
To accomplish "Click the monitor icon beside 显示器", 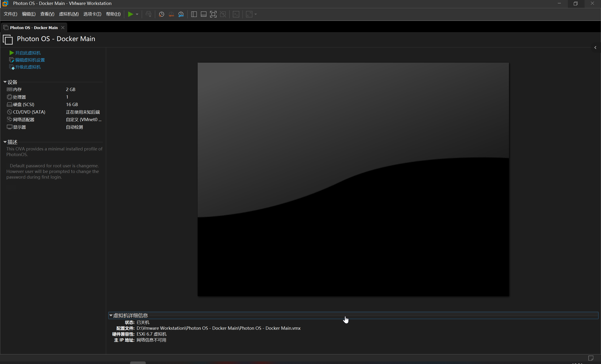I will [x=9, y=127].
